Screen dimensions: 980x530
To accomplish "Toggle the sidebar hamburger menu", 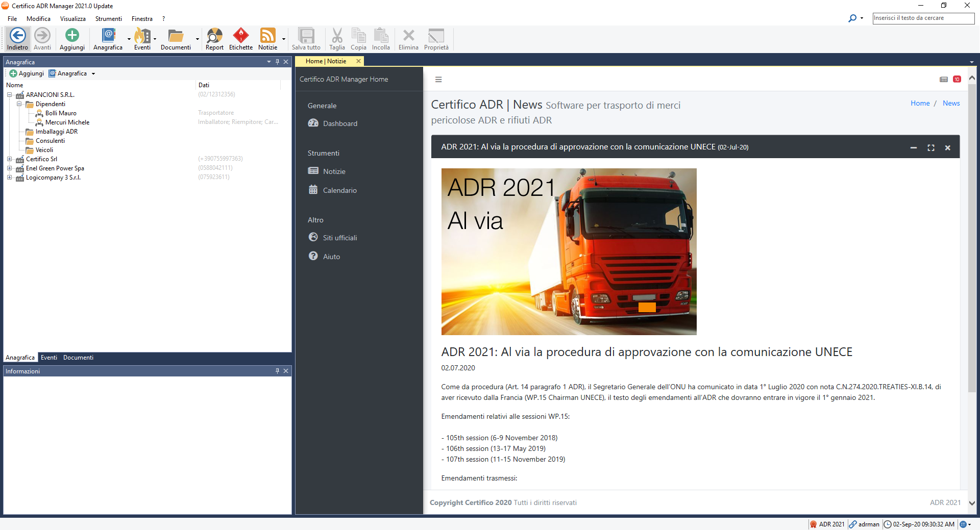I will 438,80.
